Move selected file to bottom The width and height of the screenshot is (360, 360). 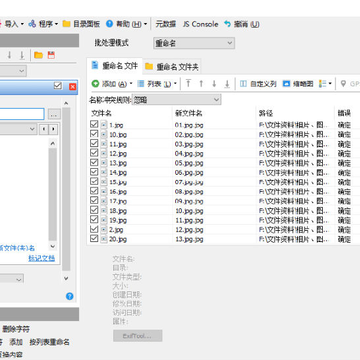(x=227, y=84)
